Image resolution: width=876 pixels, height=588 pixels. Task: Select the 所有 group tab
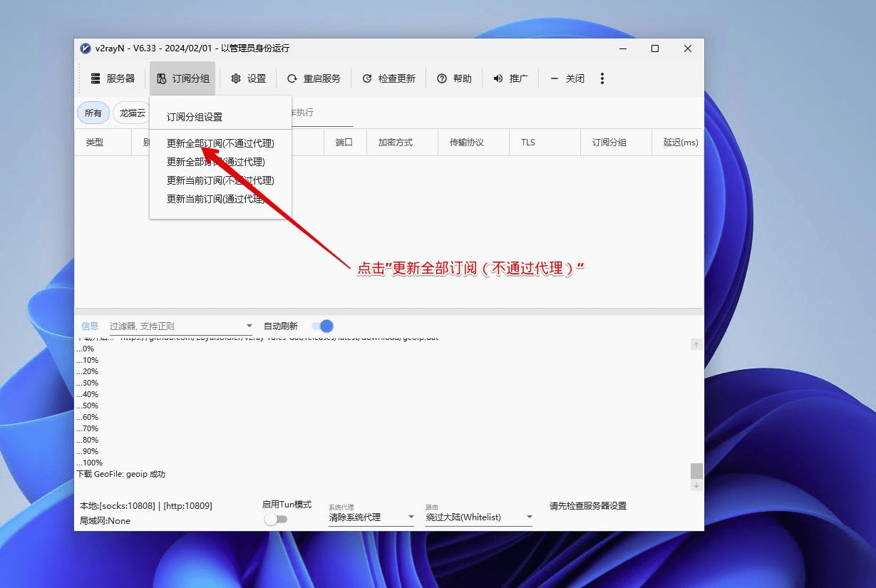(x=93, y=113)
